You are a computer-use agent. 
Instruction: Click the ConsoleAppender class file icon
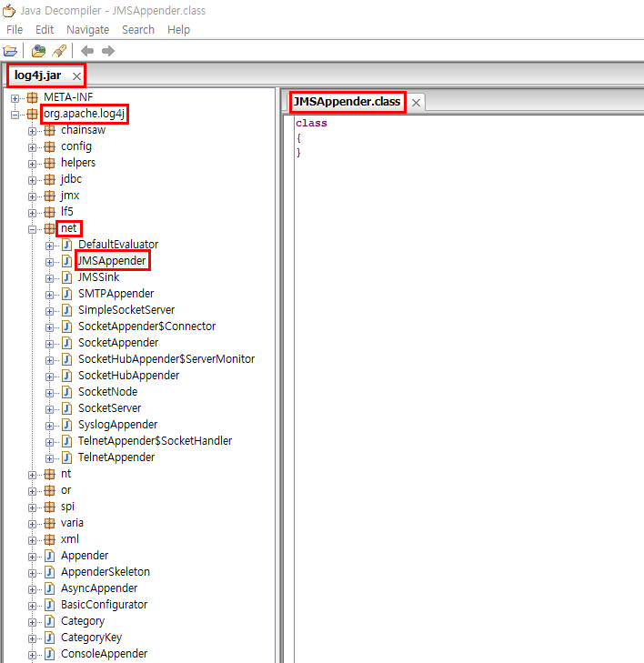pos(49,654)
